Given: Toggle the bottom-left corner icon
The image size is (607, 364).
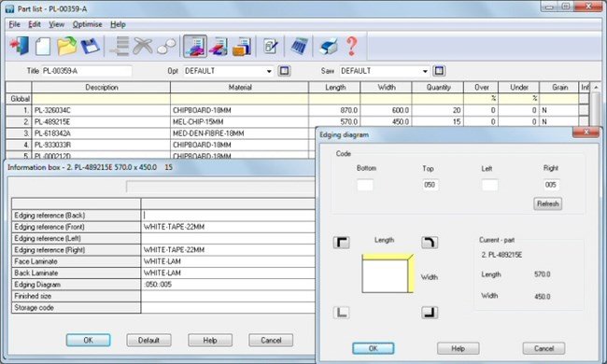Looking at the screenshot, I should click(x=342, y=312).
